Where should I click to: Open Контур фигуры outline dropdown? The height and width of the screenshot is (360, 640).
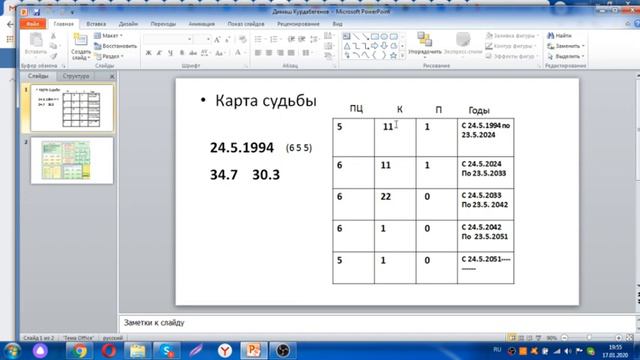coord(511,46)
